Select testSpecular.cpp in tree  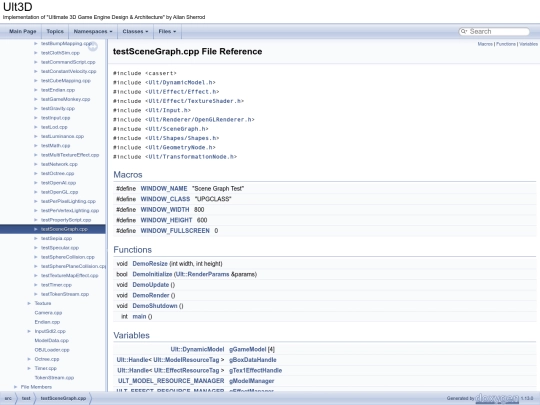[x=60, y=248]
